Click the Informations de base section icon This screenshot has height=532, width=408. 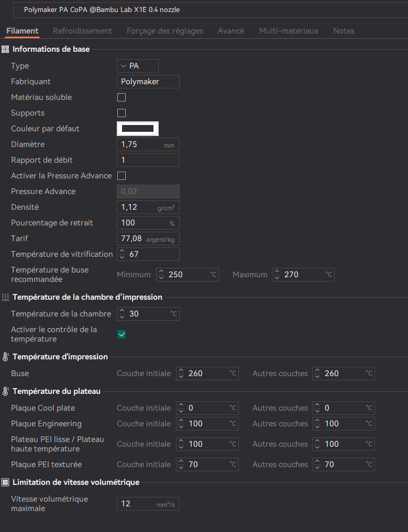click(x=5, y=49)
